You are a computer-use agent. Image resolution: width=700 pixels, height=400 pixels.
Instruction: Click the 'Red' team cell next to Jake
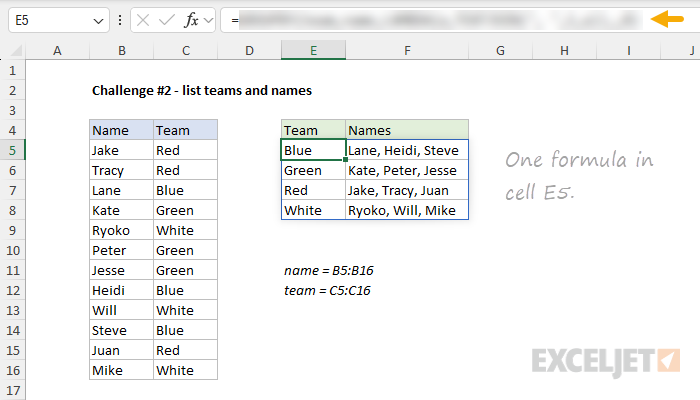pyautogui.click(x=186, y=150)
